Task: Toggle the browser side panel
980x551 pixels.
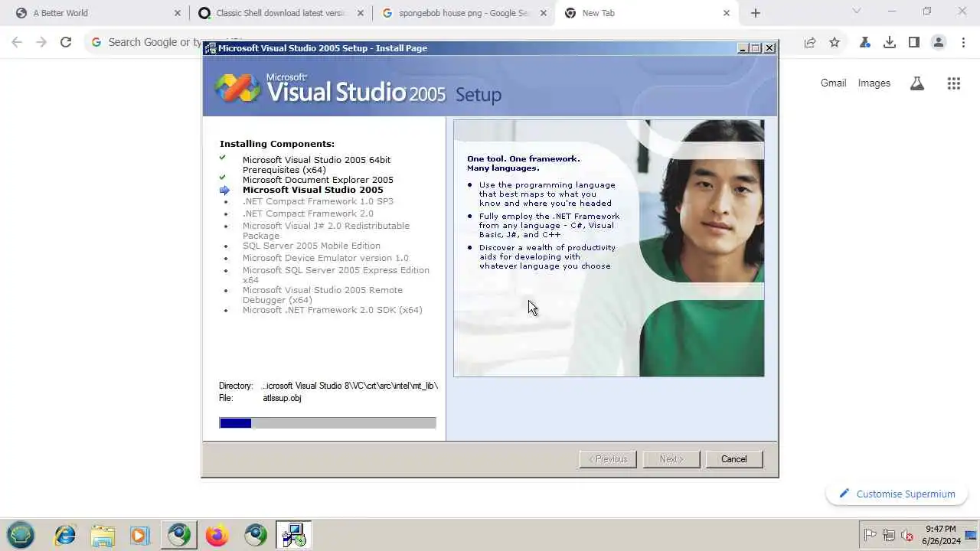Action: [x=914, y=43]
